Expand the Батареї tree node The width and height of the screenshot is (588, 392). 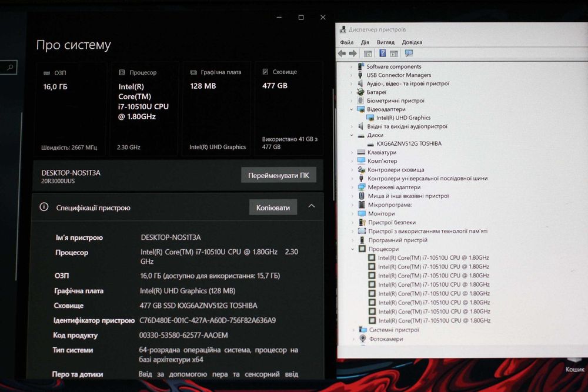[x=352, y=92]
